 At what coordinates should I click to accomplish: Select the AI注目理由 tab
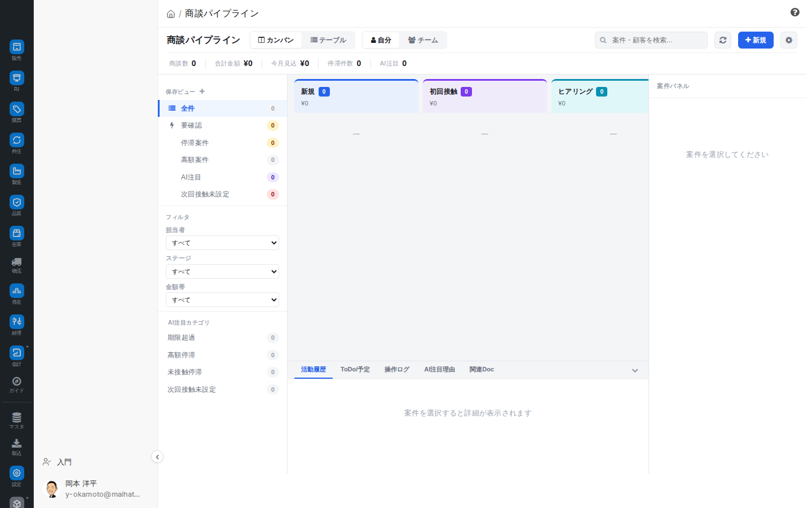(440, 370)
